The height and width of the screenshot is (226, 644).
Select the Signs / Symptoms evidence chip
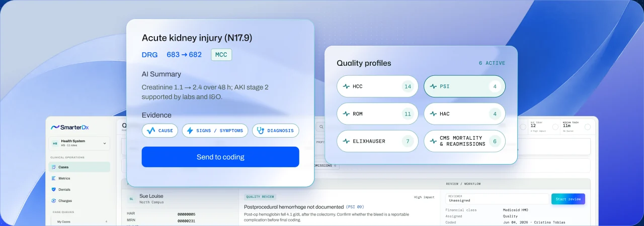click(215, 131)
